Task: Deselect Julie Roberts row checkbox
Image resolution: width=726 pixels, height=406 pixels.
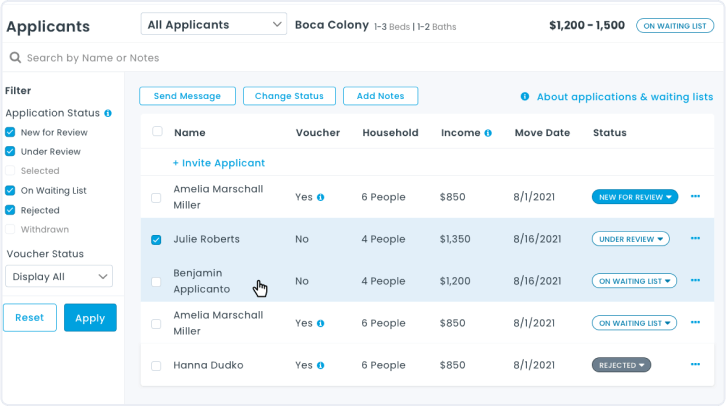Action: coord(156,240)
